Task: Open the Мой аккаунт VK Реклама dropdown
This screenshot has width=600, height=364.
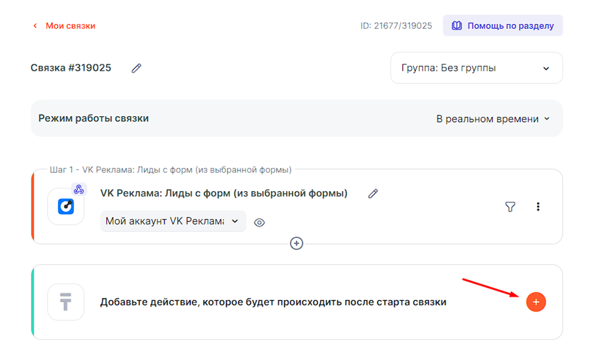Action: tap(173, 221)
